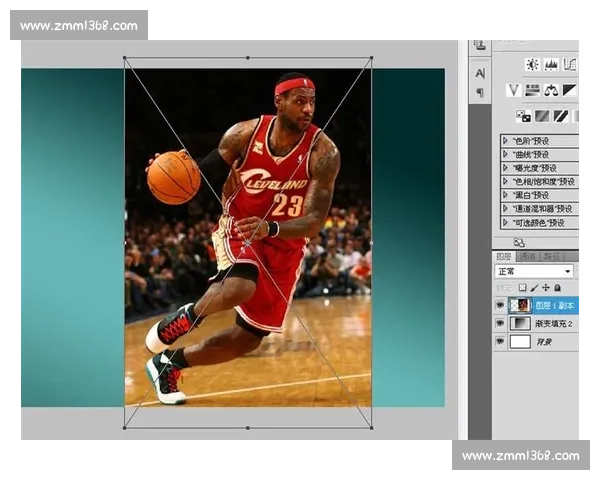Open the Clone Source panel icon
600x480 pixels.
(x=480, y=45)
